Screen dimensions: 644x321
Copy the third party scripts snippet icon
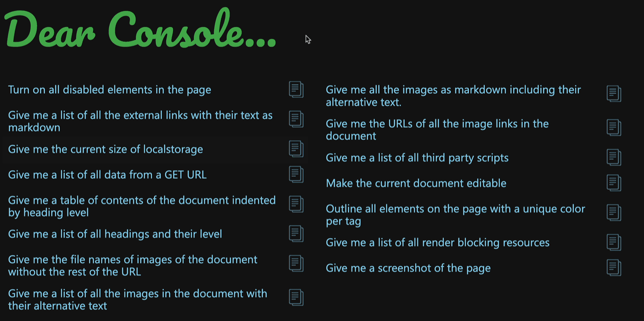(x=613, y=157)
